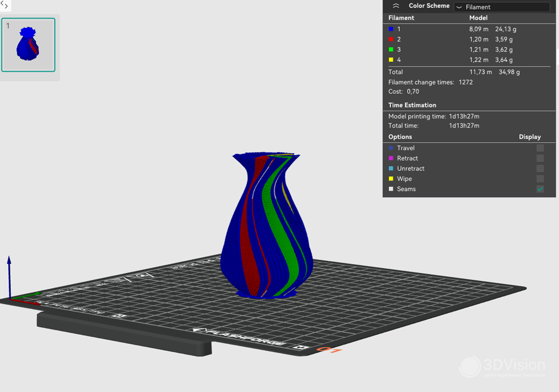Enable the Travel display checkbox
The width and height of the screenshot is (559, 392).
click(540, 148)
